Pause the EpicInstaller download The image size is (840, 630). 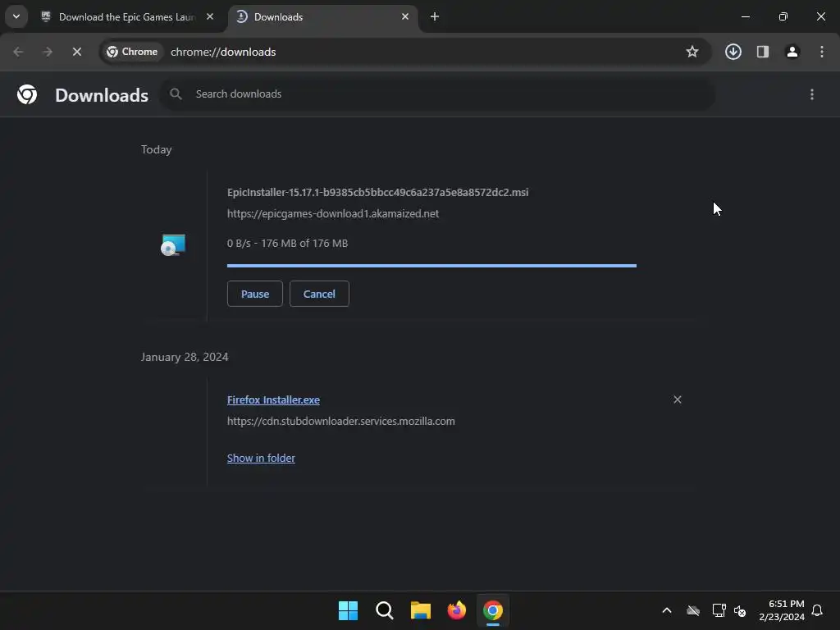[255, 294]
